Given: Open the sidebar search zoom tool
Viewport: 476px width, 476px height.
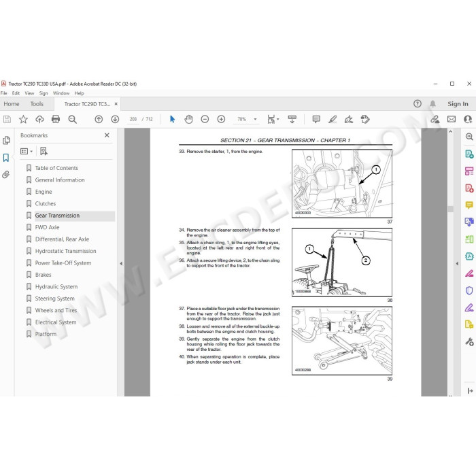Looking at the screenshot, I should coord(469,137).
